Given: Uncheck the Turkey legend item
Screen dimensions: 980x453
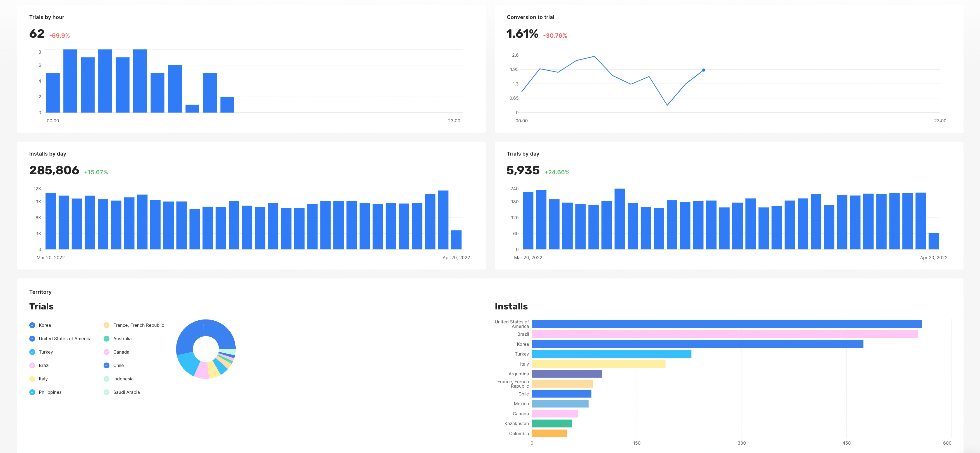Looking at the screenshot, I should [x=32, y=352].
